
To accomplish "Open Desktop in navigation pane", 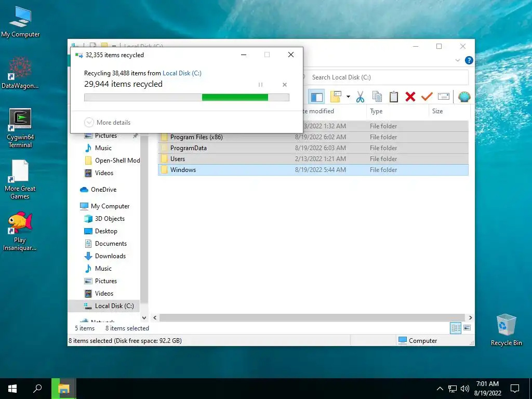I will point(101,231).
